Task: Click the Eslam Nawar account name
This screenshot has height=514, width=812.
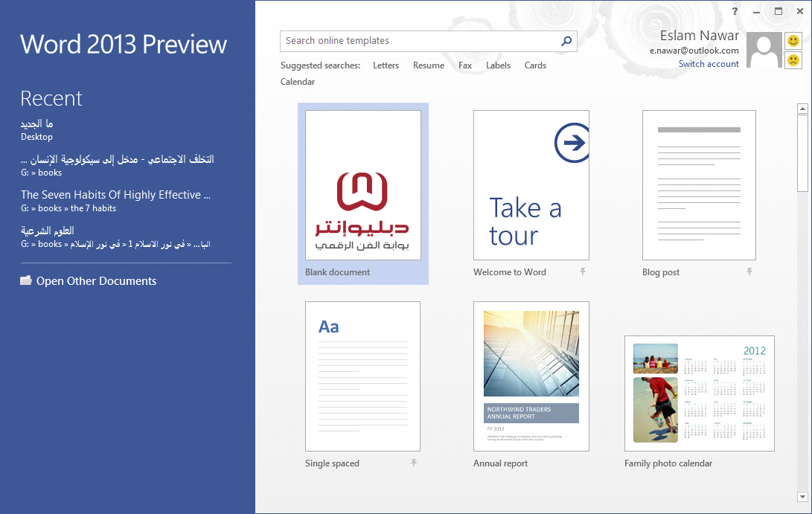Action: pos(699,36)
